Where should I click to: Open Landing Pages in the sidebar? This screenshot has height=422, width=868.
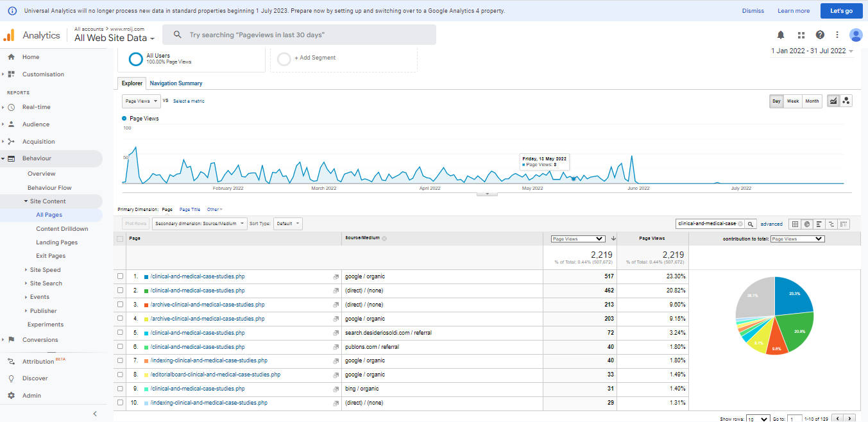[x=56, y=242]
